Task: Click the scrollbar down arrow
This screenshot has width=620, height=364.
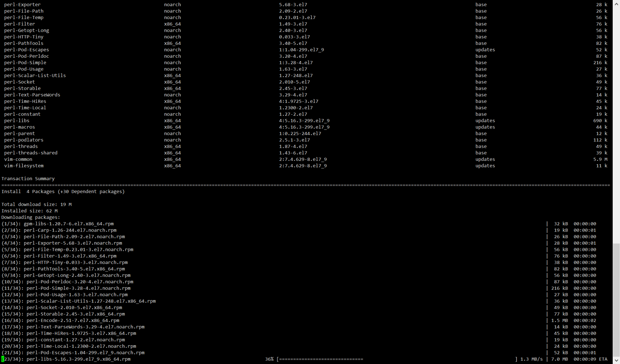Action: pyautogui.click(x=617, y=360)
